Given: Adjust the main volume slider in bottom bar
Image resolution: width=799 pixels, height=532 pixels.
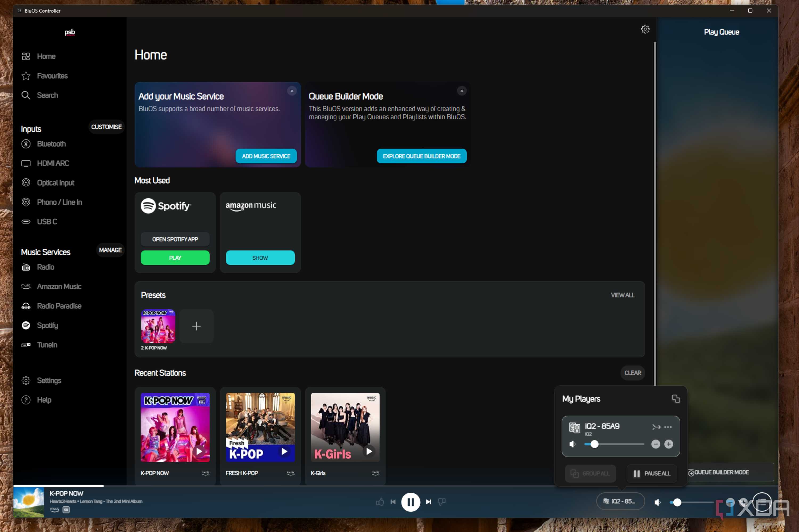Looking at the screenshot, I should (691, 502).
